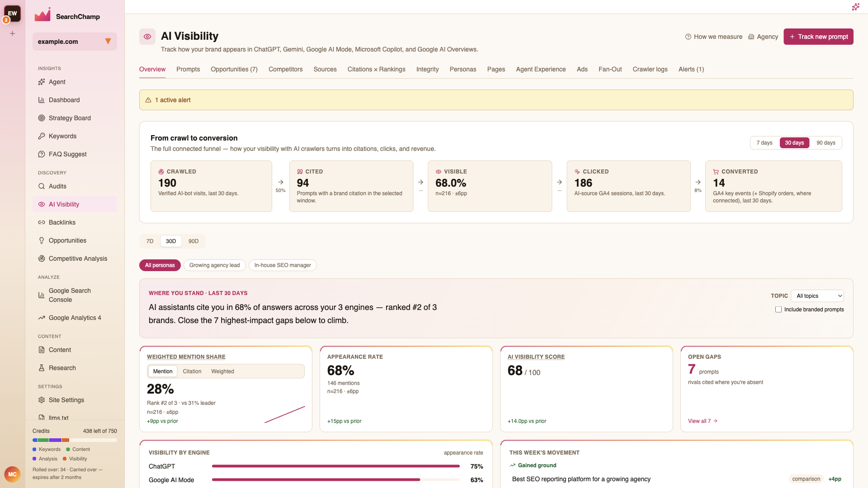The height and width of the screenshot is (488, 868).
Task: Select 90 days funnel range
Action: coord(826,143)
